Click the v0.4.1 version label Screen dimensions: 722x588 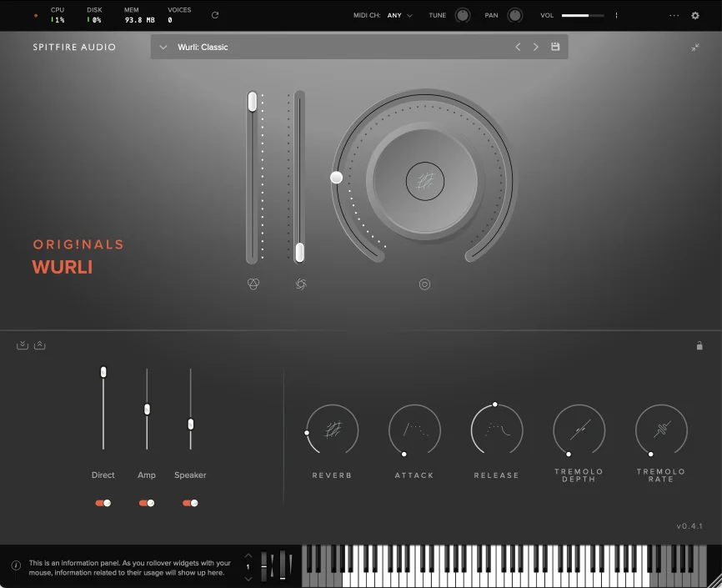[689, 525]
